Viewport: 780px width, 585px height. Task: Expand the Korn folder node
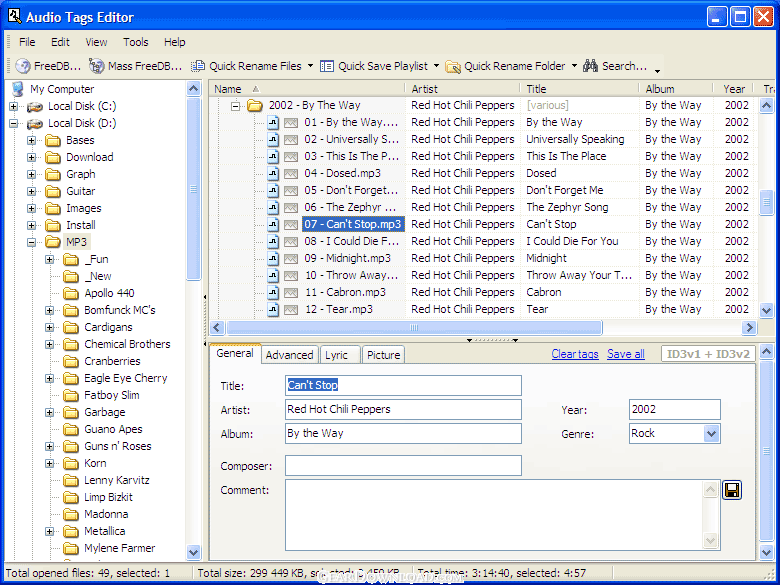(49, 464)
